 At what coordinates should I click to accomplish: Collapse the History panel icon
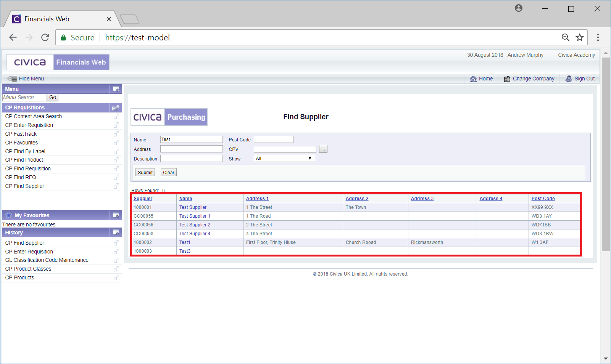click(116, 233)
